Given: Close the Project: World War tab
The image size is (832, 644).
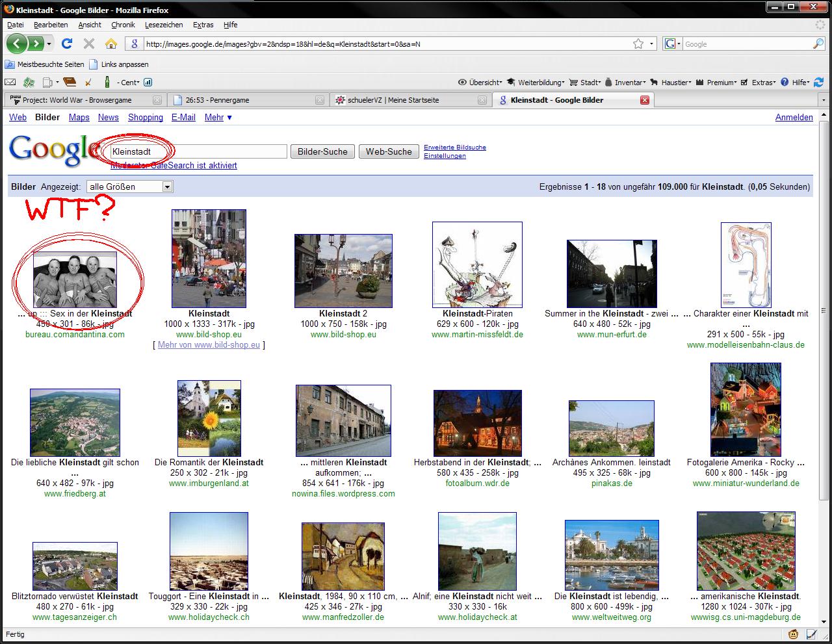Looking at the screenshot, I should pyautogui.click(x=157, y=100).
